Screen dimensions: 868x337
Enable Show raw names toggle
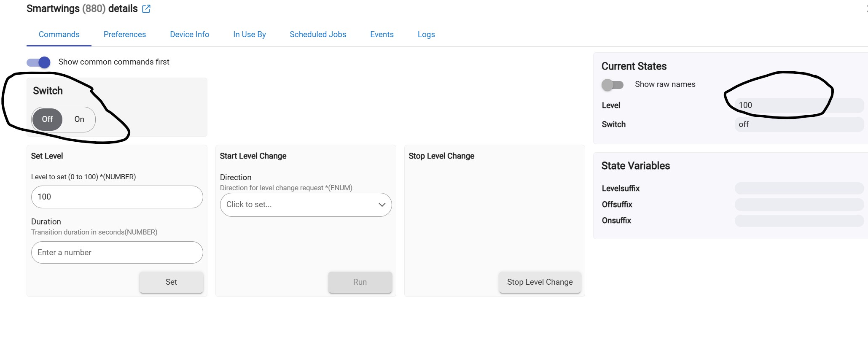(x=612, y=85)
